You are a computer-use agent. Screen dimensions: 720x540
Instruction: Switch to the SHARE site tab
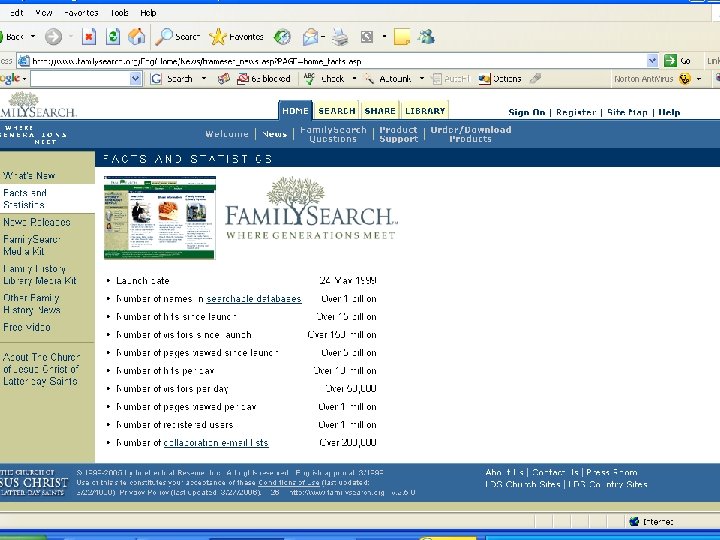pos(380,111)
